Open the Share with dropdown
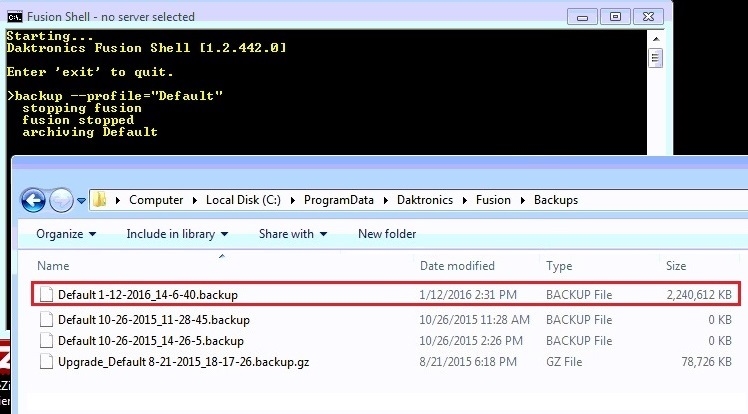Image resolution: width=748 pixels, height=414 pixels. click(292, 234)
